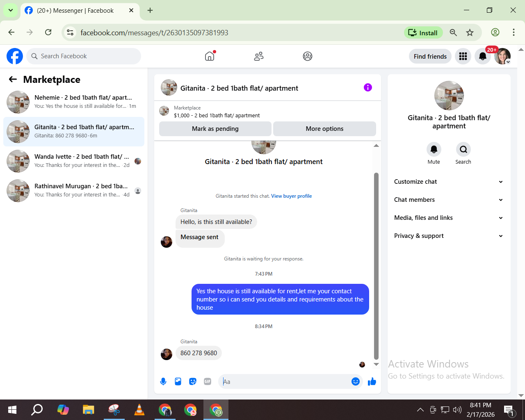Click the 'Message sent' bubble
The width and height of the screenshot is (525, 420).
tap(200, 238)
